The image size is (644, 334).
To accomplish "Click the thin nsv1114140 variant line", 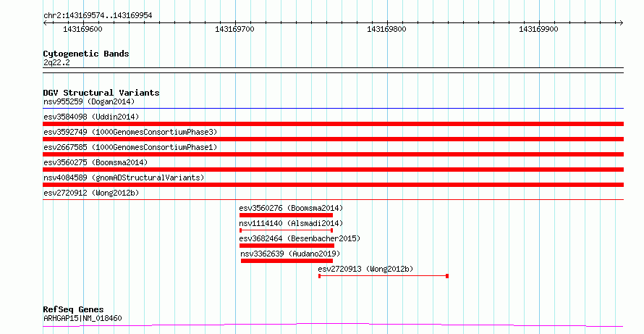I will tap(286, 230).
